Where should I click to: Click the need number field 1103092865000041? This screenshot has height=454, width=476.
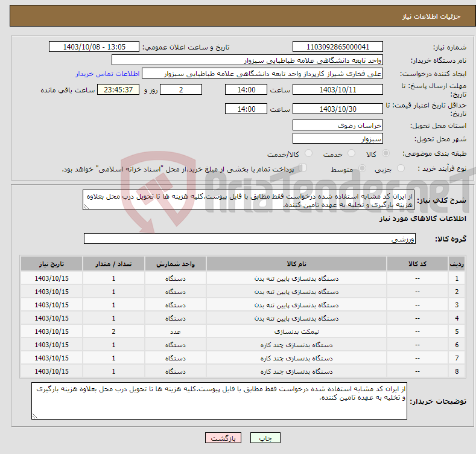click(338, 47)
